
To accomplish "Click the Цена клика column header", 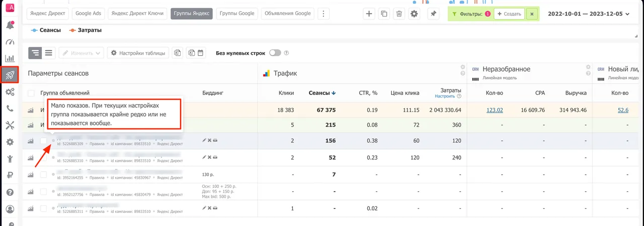I will [x=405, y=93].
